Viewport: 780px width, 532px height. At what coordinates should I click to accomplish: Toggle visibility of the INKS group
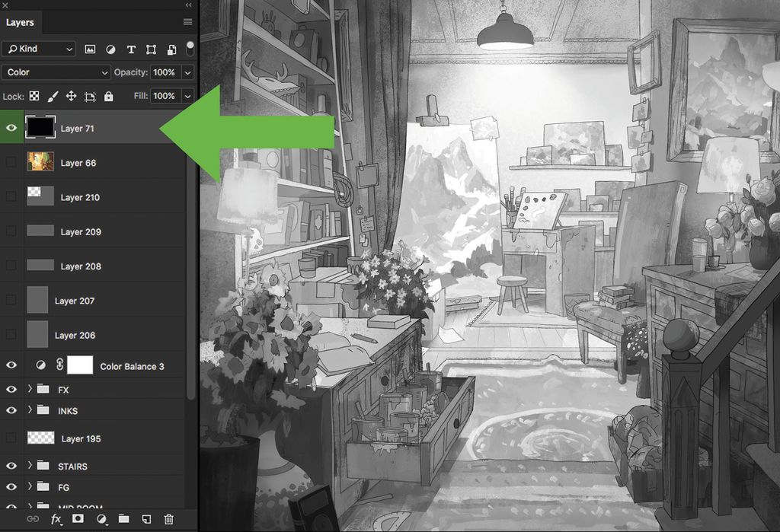click(x=11, y=410)
